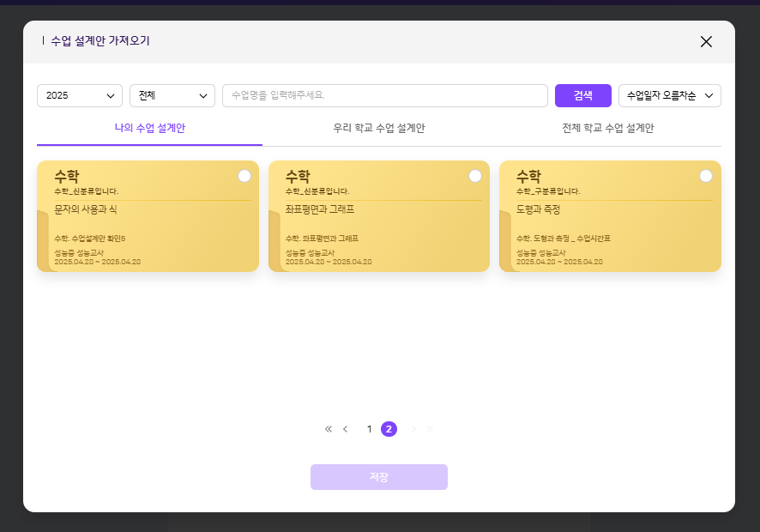Close the 수업 설계안 가져오기 dialog
This screenshot has width=760, height=532.
[x=706, y=42]
